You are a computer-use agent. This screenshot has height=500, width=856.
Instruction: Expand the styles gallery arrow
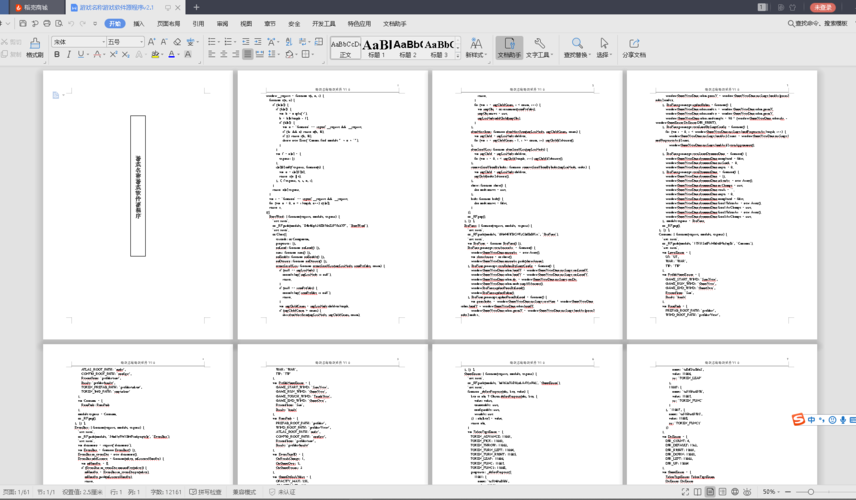coord(457,55)
